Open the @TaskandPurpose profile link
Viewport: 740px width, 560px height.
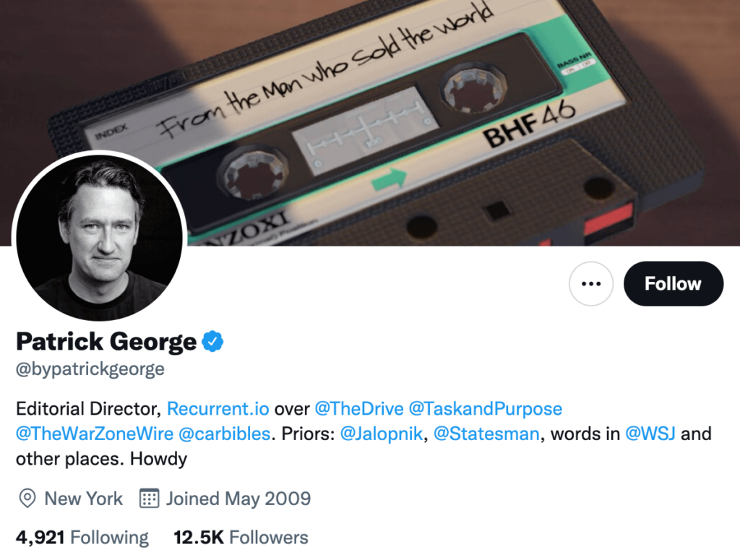click(x=486, y=409)
